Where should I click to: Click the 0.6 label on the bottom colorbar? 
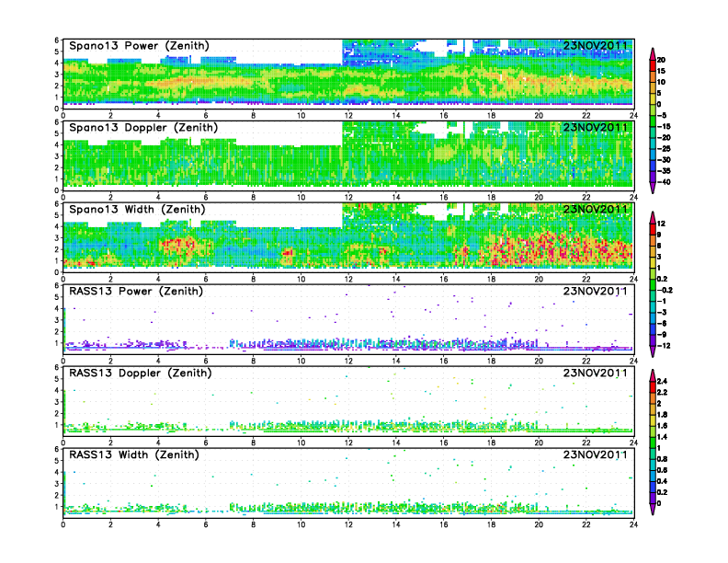pos(662,470)
